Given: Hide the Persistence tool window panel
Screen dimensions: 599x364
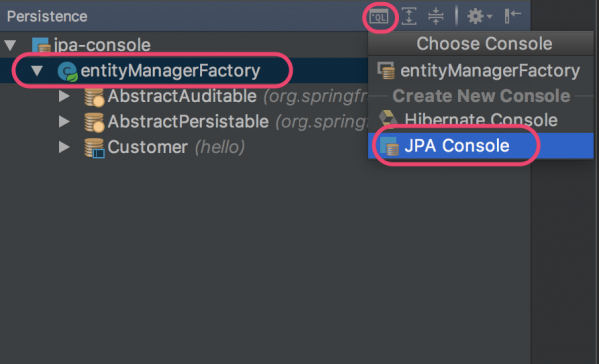Looking at the screenshot, I should click(513, 16).
